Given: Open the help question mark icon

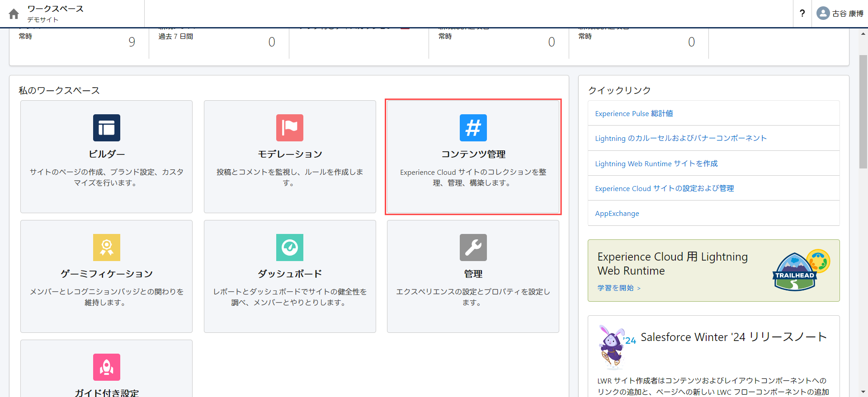Looking at the screenshot, I should [802, 14].
